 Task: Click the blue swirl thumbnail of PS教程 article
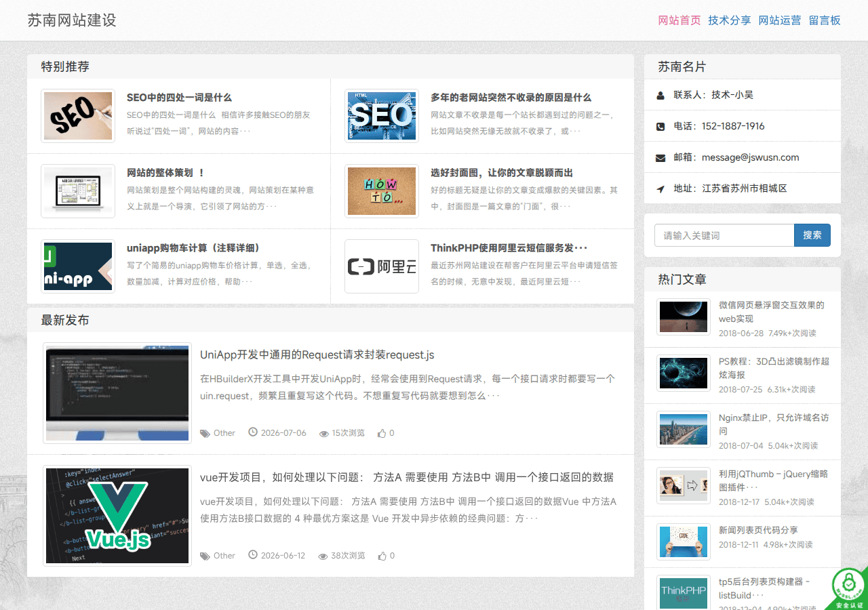[684, 373]
